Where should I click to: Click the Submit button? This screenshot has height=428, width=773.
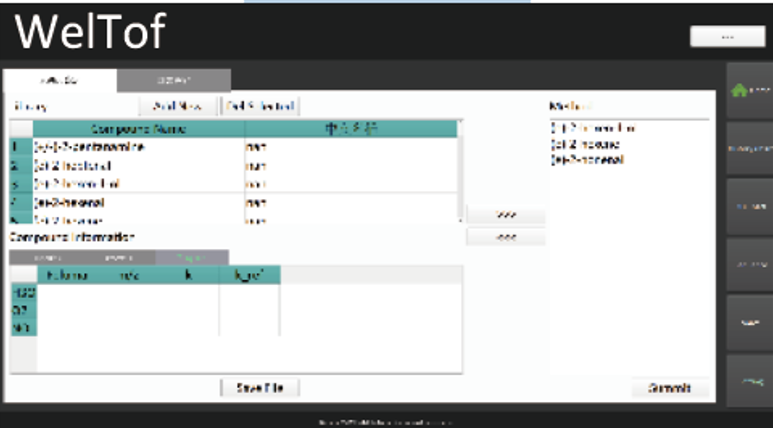pos(670,388)
